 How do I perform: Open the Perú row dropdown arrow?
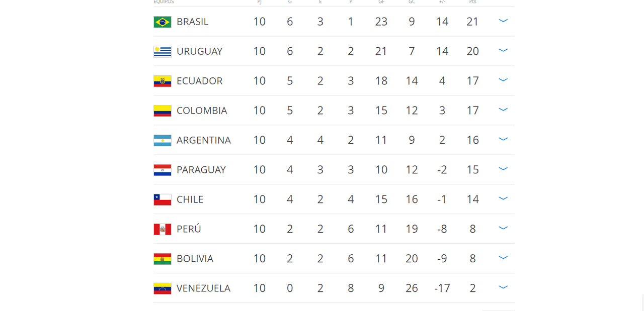[x=503, y=228]
